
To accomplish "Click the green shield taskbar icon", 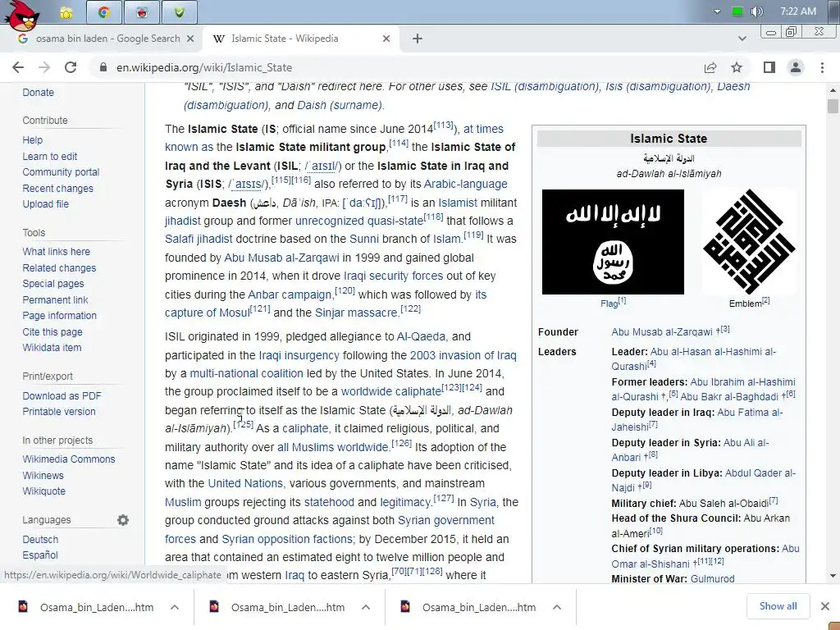I will 180,11.
